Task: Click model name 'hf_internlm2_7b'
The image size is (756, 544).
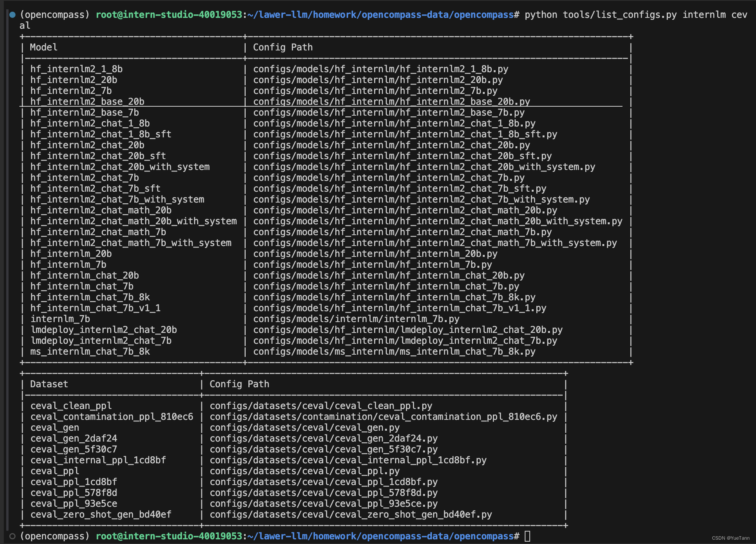Action: pos(71,91)
